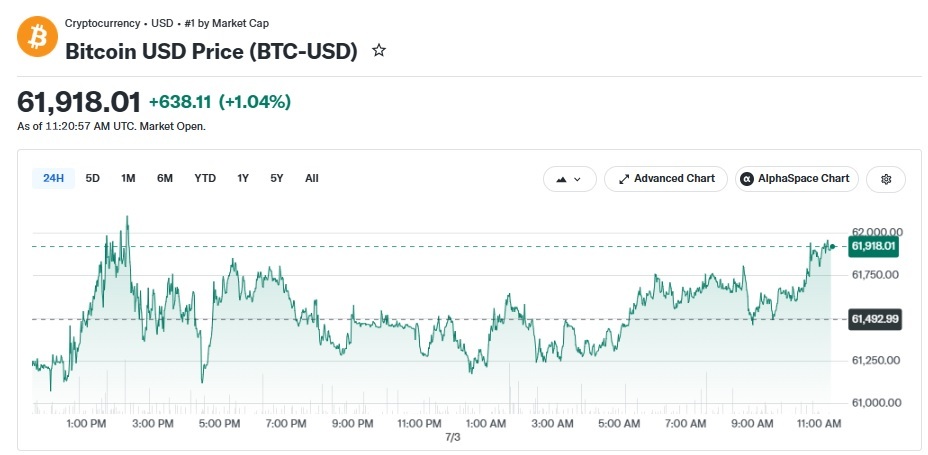Switch chart to 1M range
928x455 pixels.
(x=128, y=178)
